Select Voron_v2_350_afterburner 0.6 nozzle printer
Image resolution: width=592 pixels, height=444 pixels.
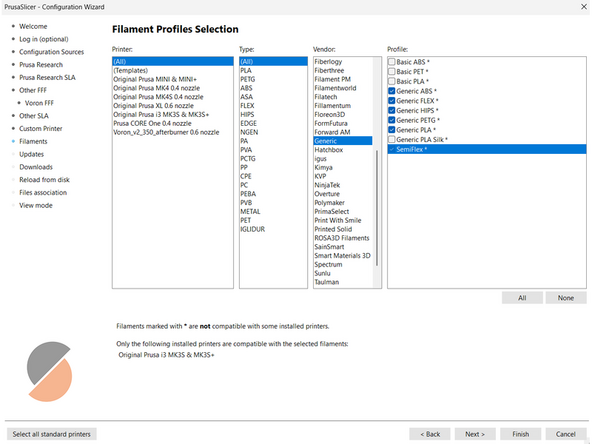[x=173, y=132]
